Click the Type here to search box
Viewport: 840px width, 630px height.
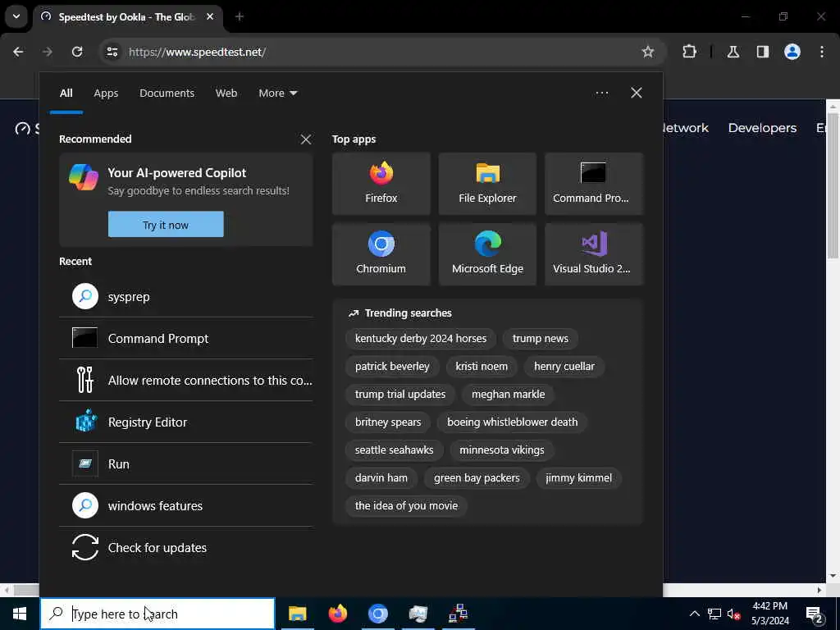157,614
